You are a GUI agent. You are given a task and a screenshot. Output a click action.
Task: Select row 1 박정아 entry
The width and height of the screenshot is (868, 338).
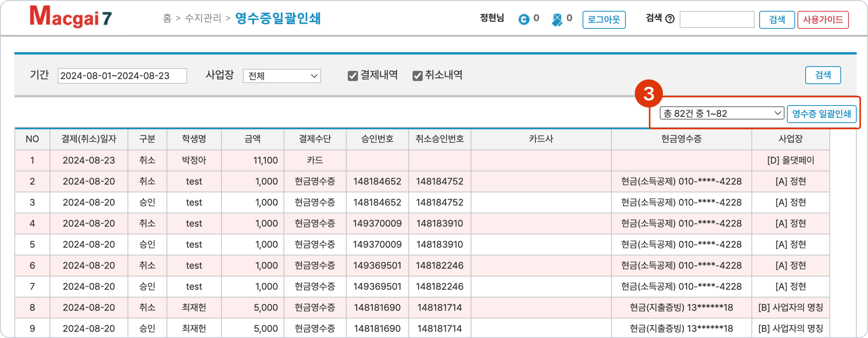click(x=194, y=160)
